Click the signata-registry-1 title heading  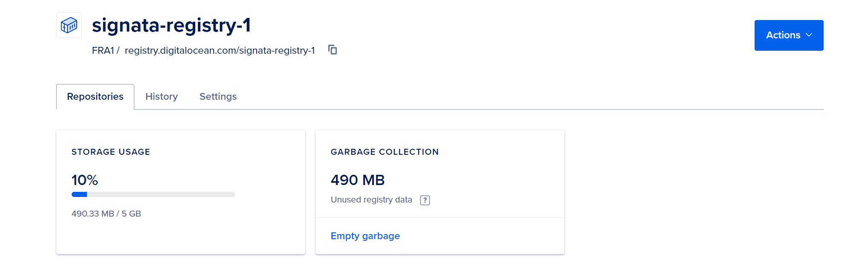171,25
